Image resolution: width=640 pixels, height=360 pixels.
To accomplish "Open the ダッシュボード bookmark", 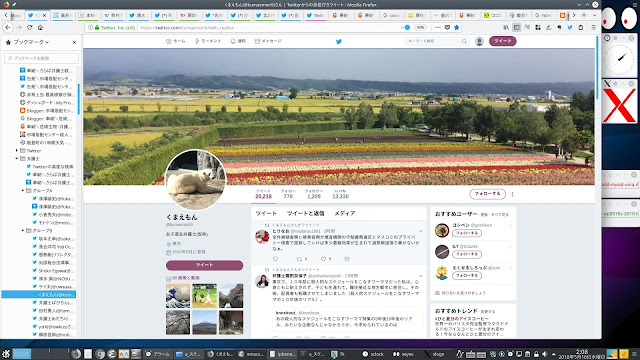I will (46, 102).
